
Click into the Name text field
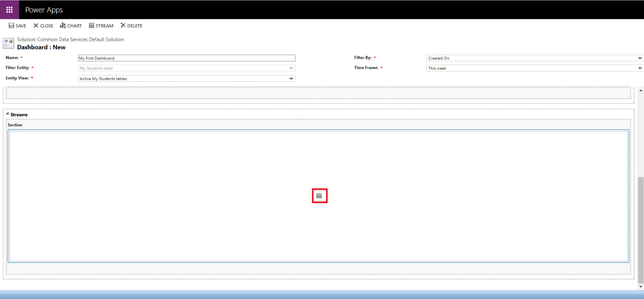[186, 58]
